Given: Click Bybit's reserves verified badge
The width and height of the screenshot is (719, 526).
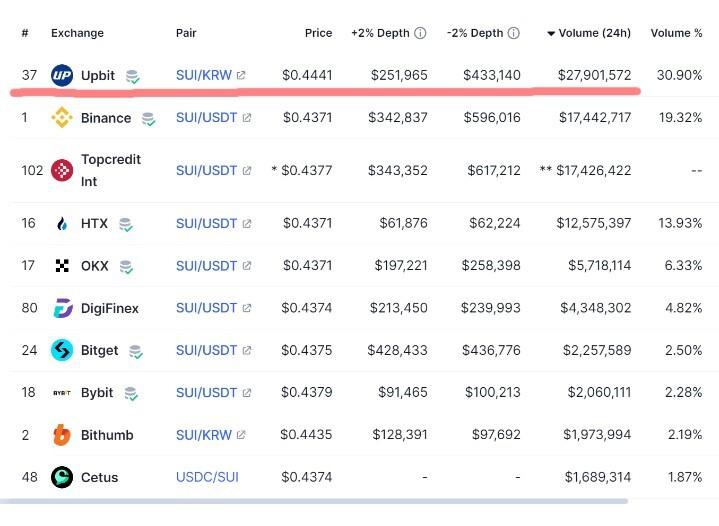Looking at the screenshot, I should (131, 393).
